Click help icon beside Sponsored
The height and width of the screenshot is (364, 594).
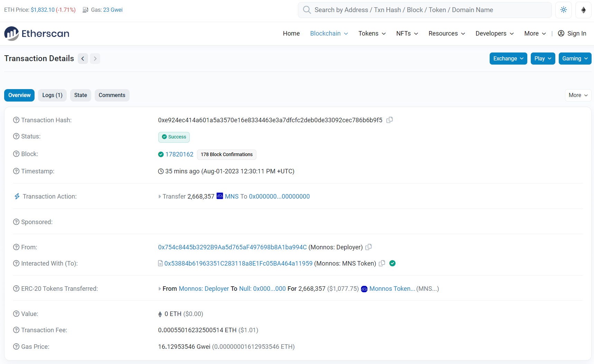click(x=16, y=222)
